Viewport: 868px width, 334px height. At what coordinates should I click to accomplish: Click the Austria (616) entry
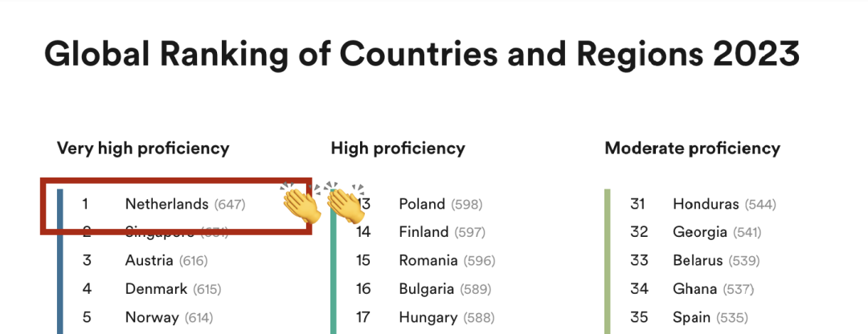click(166, 260)
